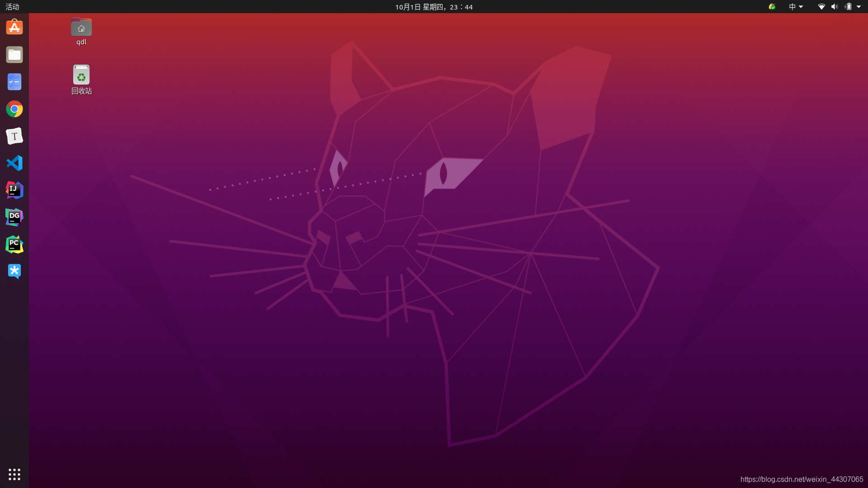Click the nut sync tray icon

click(772, 7)
